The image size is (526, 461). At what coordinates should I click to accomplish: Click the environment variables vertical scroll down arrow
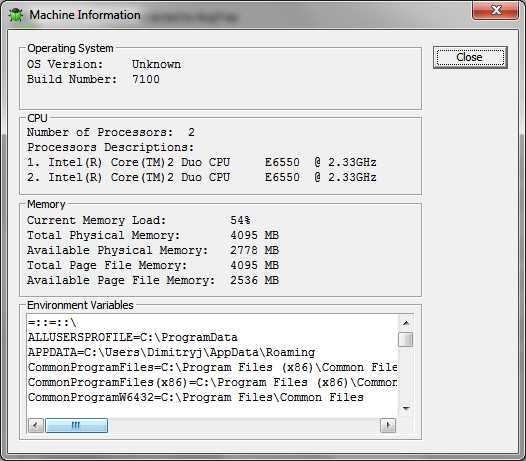(x=406, y=409)
